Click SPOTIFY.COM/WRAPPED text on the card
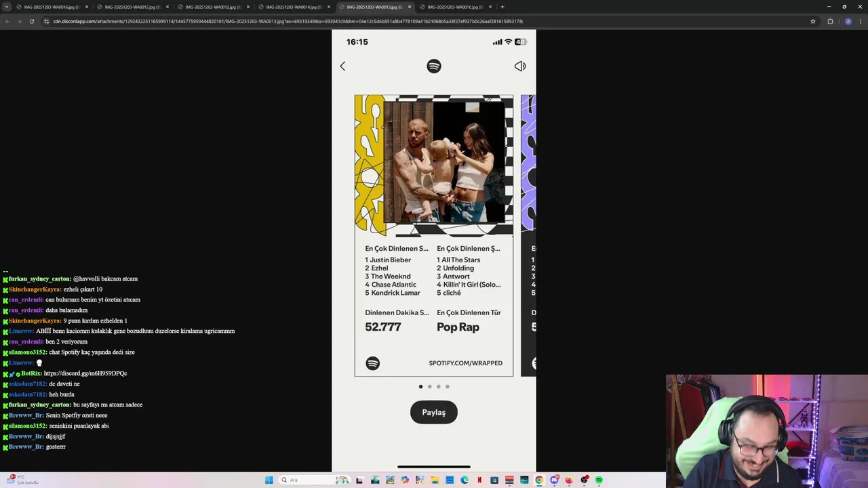Screen dimensions: 868x488 click(x=465, y=363)
